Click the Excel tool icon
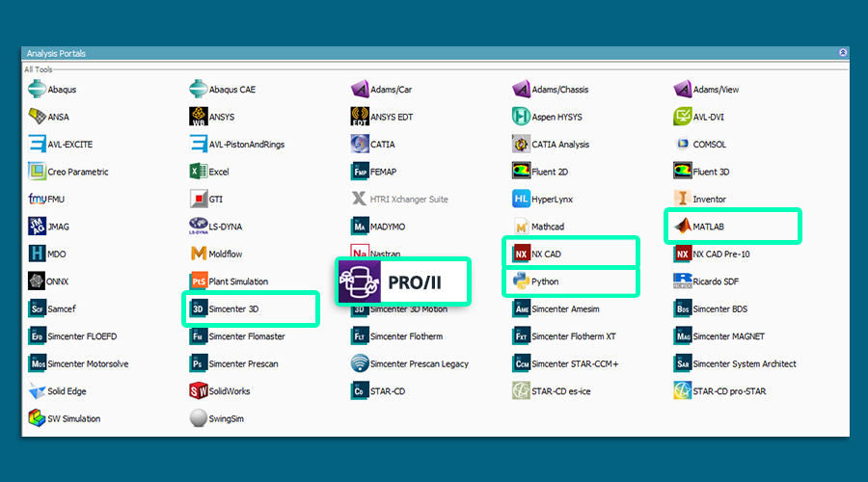 (198, 172)
